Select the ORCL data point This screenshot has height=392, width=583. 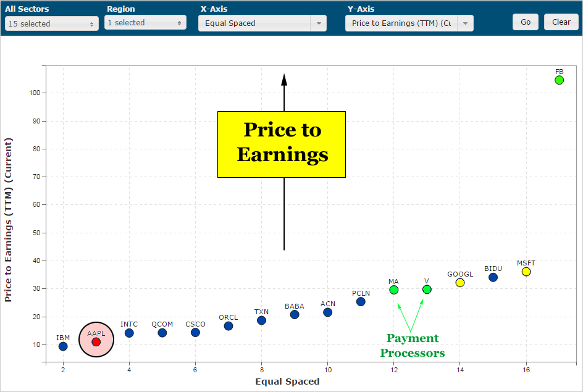click(x=229, y=326)
